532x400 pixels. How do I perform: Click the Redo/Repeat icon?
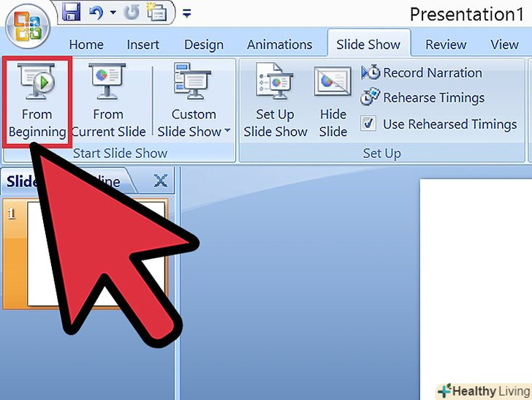pos(132,12)
